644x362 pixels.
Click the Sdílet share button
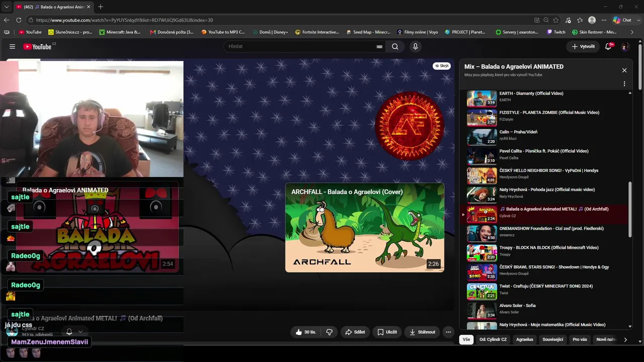click(x=355, y=332)
